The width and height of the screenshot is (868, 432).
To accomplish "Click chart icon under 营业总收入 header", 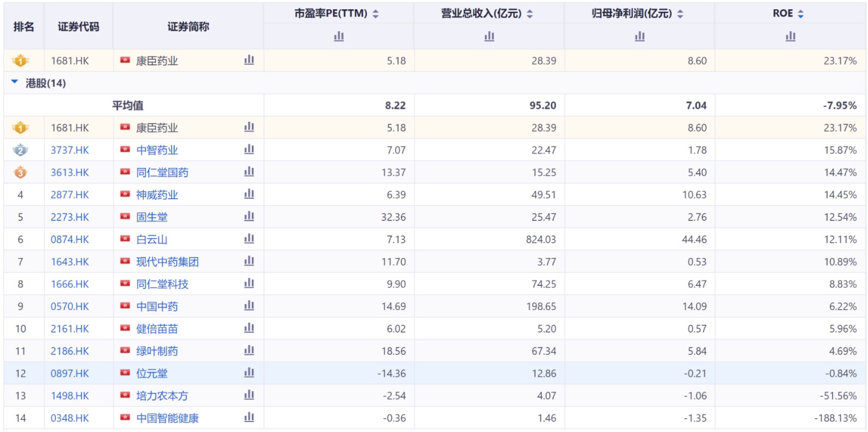I will click(x=489, y=37).
